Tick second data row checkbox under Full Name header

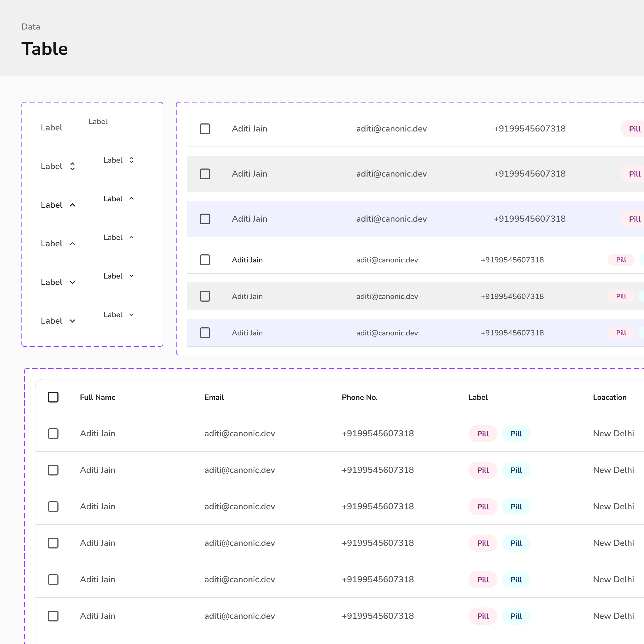[53, 470]
